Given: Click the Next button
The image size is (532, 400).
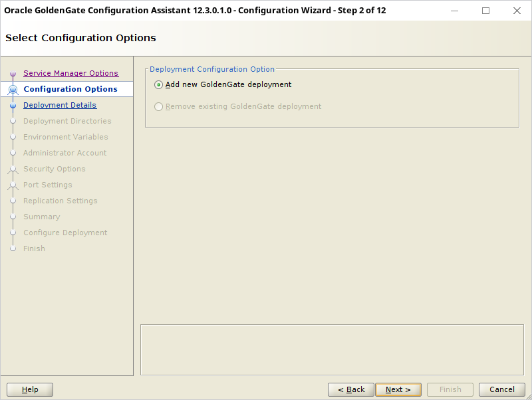Looking at the screenshot, I should pos(398,389).
